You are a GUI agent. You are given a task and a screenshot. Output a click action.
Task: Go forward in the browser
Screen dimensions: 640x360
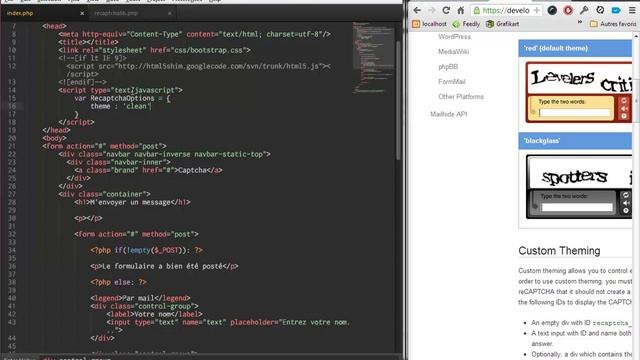coord(431,10)
